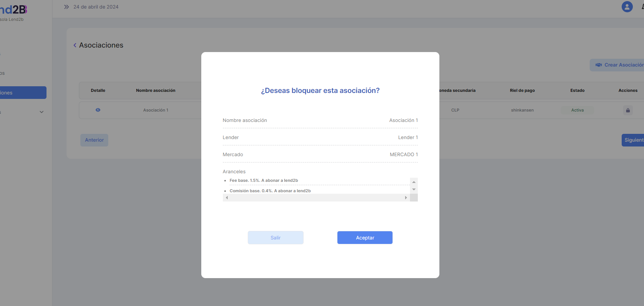
Task: Click the double chevron sidebar toggle icon
Action: (x=66, y=7)
